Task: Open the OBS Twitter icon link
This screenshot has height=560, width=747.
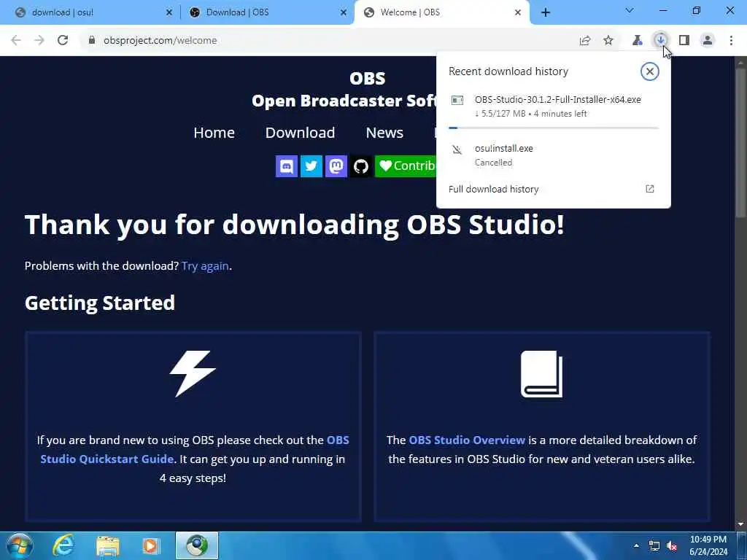Action: coord(311,166)
